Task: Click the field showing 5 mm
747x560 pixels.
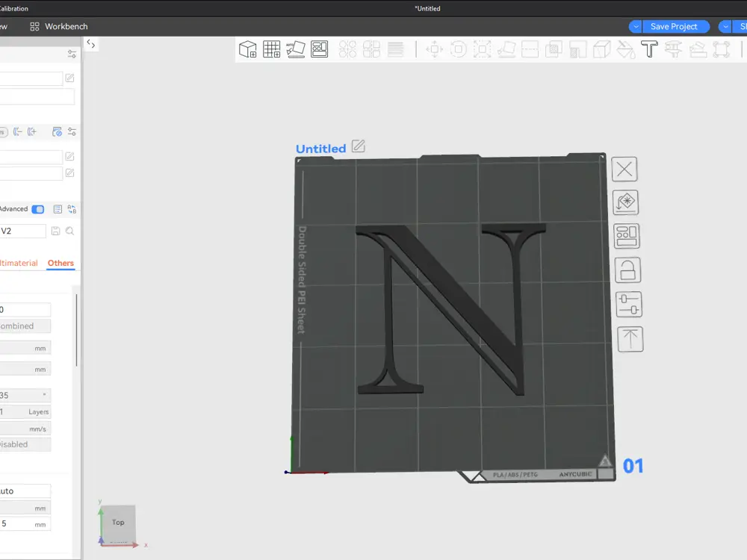Action: [25, 524]
